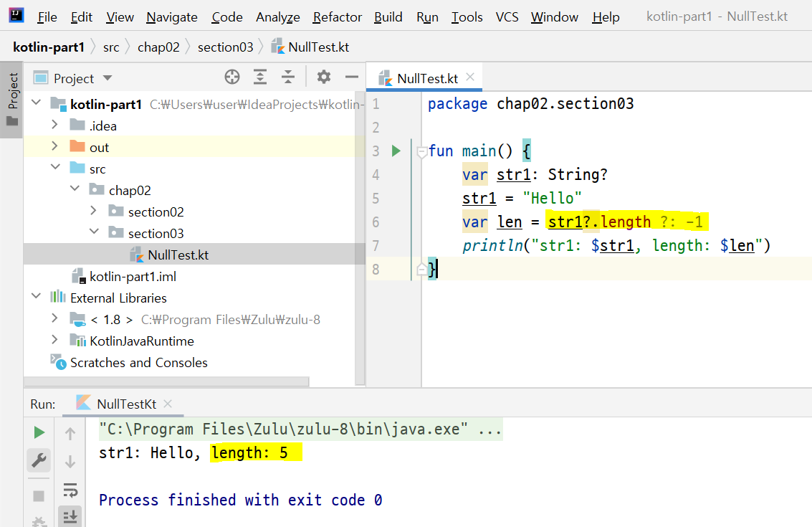The height and width of the screenshot is (527, 812).
Task: Open the Refactor menu
Action: pyautogui.click(x=337, y=17)
